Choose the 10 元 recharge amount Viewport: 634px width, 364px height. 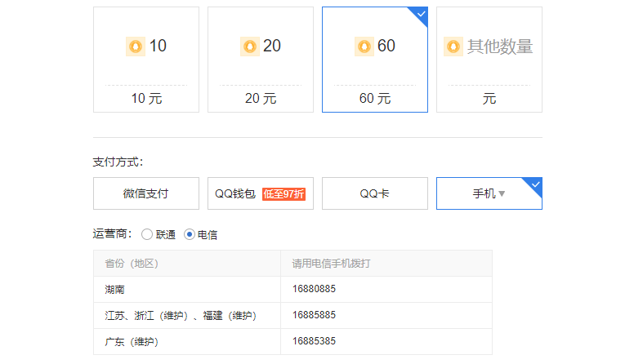click(146, 99)
